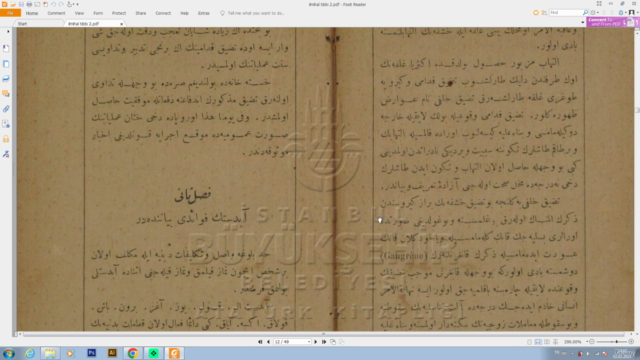Open the File menu
This screenshot has width=640, height=360.
click(x=10, y=13)
